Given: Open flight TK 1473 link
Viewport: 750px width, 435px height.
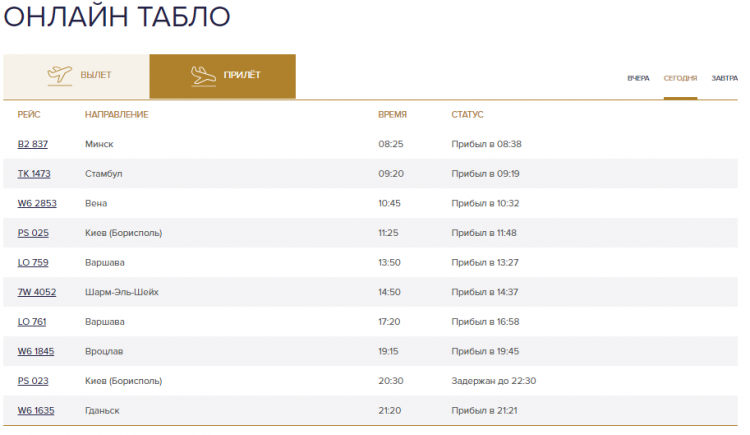Looking at the screenshot, I should 34,174.
